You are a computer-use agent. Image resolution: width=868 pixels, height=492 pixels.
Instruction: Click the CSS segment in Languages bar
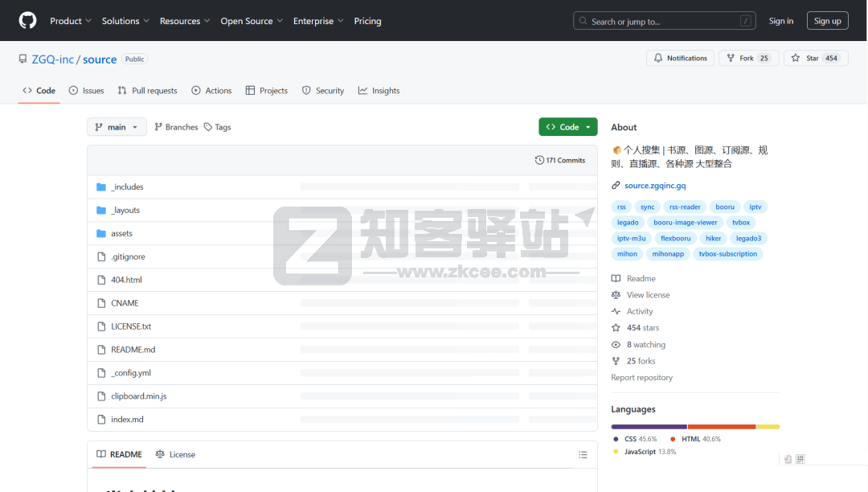[x=649, y=426]
